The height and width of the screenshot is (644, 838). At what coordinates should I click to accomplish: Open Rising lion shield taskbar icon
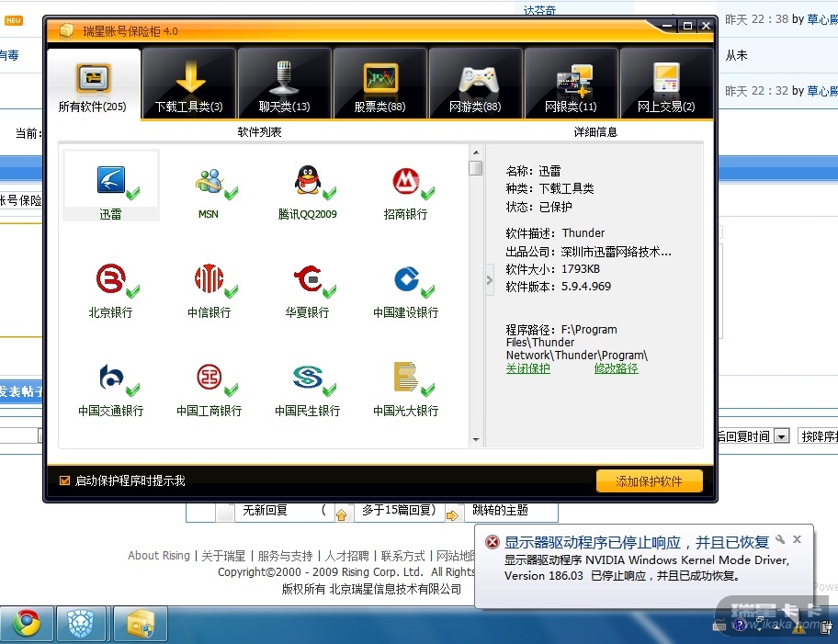pyautogui.click(x=81, y=623)
